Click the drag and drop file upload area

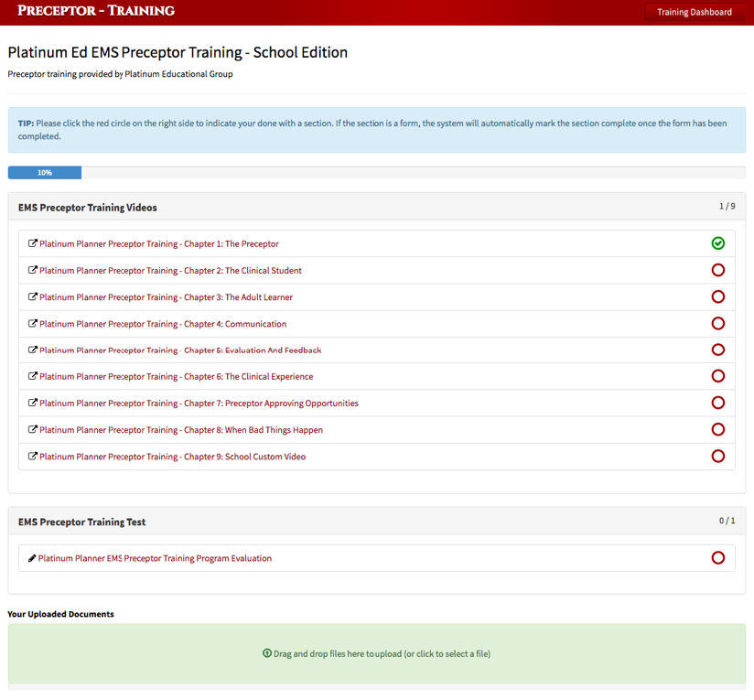click(377, 653)
